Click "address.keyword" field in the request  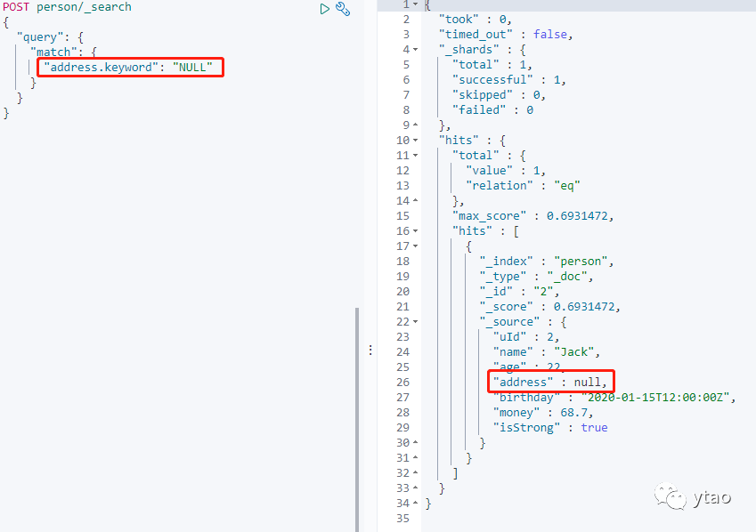click(x=101, y=67)
